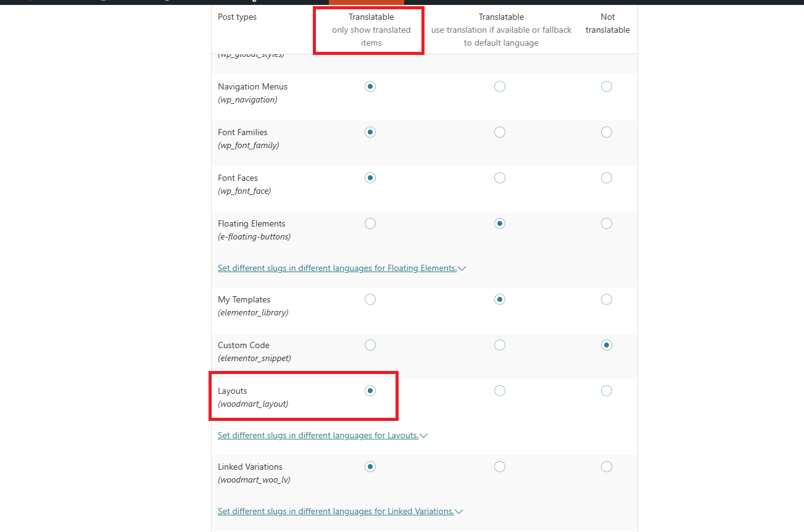Expand chevron beside Layouts slugs link
Screen dimensions: 804x532
(x=424, y=436)
